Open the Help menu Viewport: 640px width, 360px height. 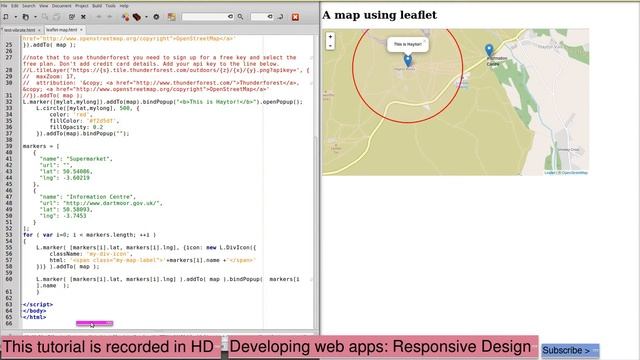point(124,6)
